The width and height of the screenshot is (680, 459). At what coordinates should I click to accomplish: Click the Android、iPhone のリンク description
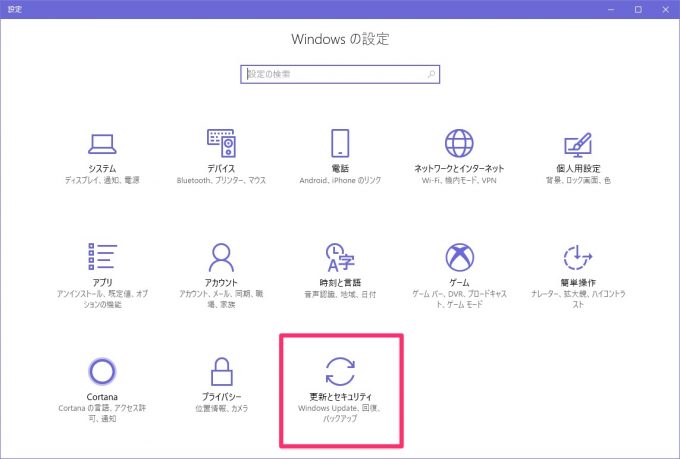340,180
